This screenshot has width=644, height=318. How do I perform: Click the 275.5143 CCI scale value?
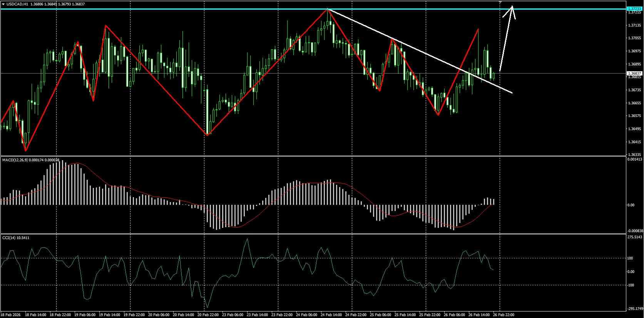click(635, 237)
